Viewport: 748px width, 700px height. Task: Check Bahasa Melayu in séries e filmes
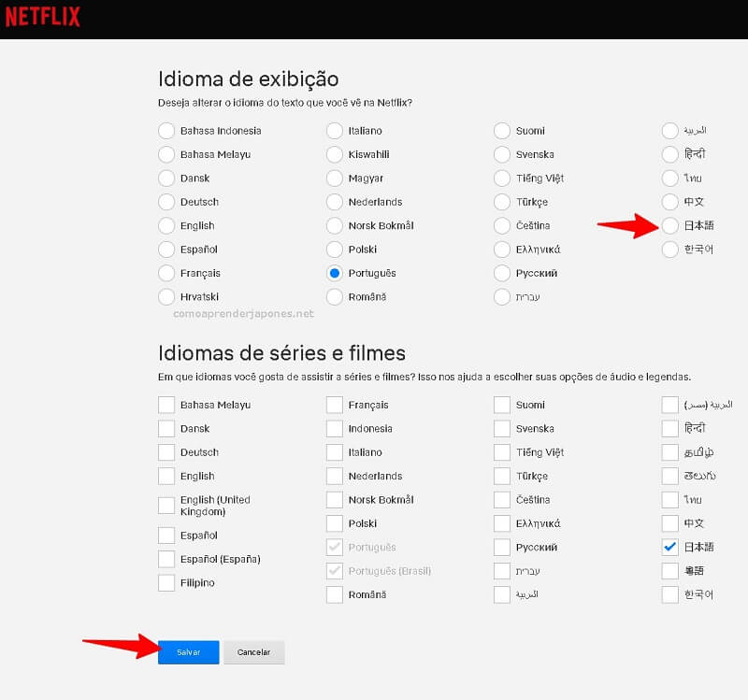click(166, 405)
